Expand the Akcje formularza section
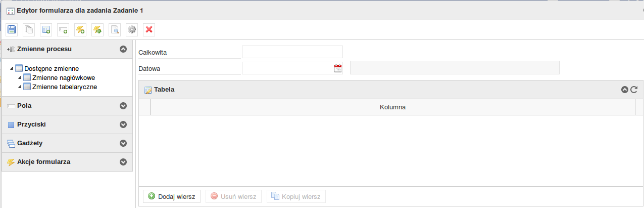Viewport: 644px width, 208px height. [x=123, y=162]
